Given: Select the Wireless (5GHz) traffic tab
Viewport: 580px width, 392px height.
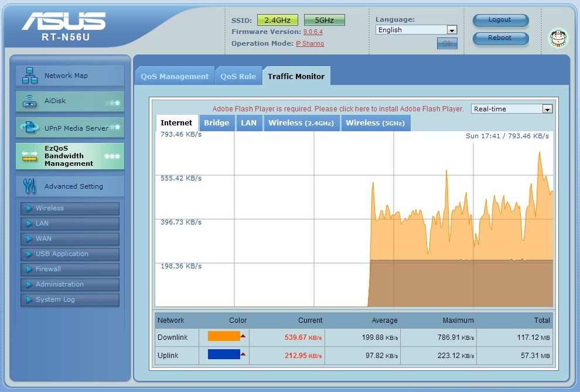Looking at the screenshot, I should tap(375, 123).
